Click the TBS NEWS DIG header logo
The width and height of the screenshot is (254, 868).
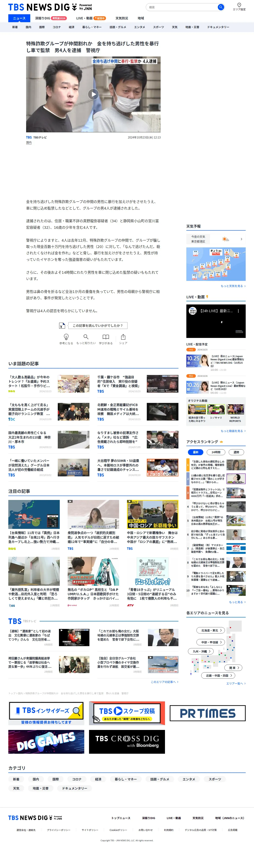50,7
